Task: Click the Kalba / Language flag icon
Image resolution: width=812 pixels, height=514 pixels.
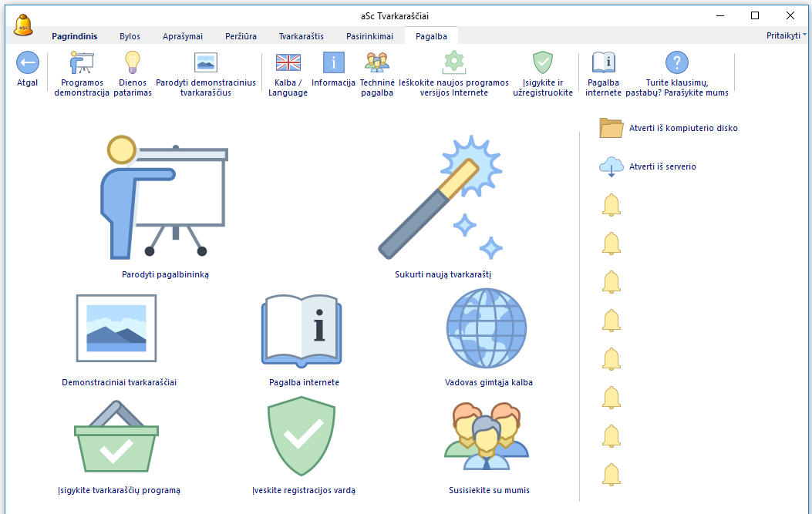Action: coord(288,63)
